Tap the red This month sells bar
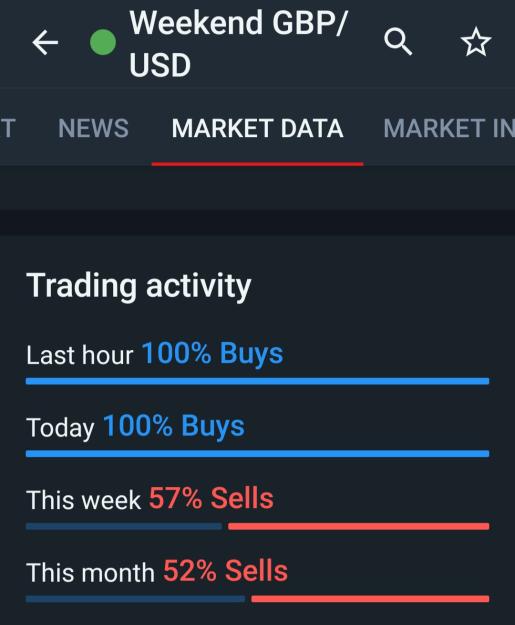The image size is (515, 625). (370, 599)
